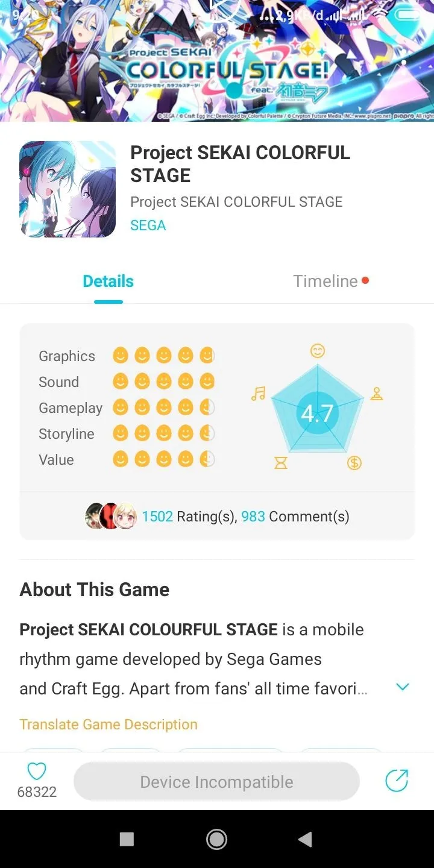Tap the Project SEKAI app icon
Viewport: 434px width, 868px height.
tap(68, 189)
